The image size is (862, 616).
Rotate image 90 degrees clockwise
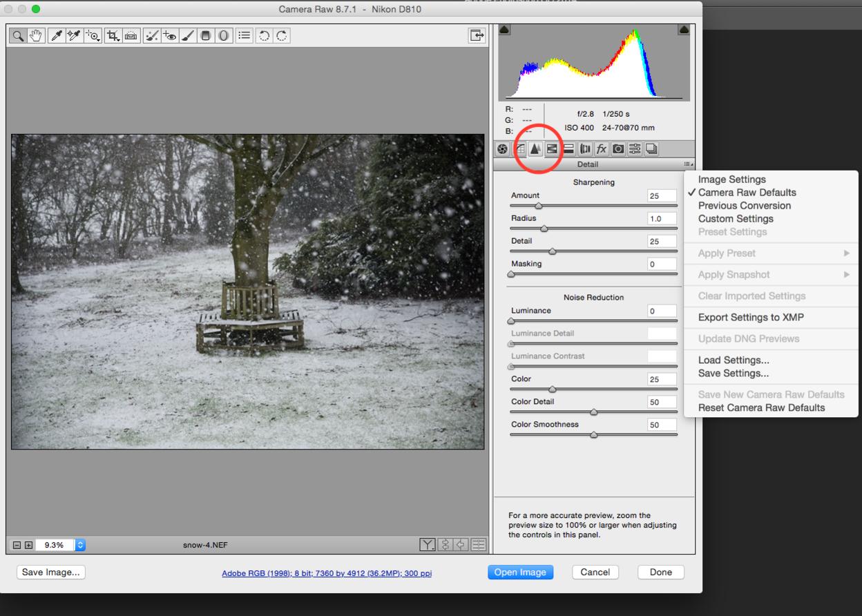[282, 36]
